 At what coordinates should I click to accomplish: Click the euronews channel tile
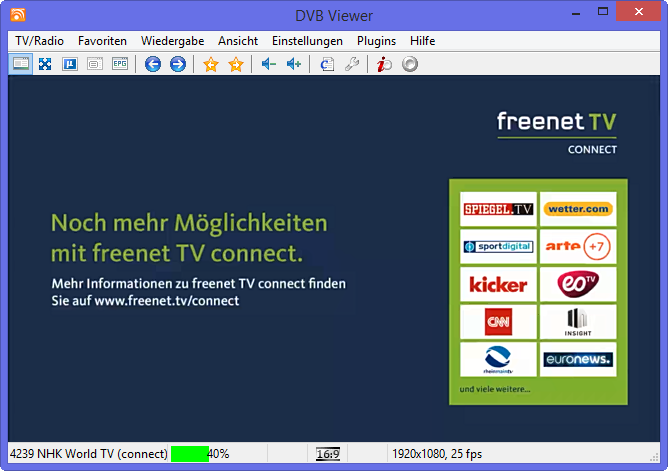click(578, 359)
